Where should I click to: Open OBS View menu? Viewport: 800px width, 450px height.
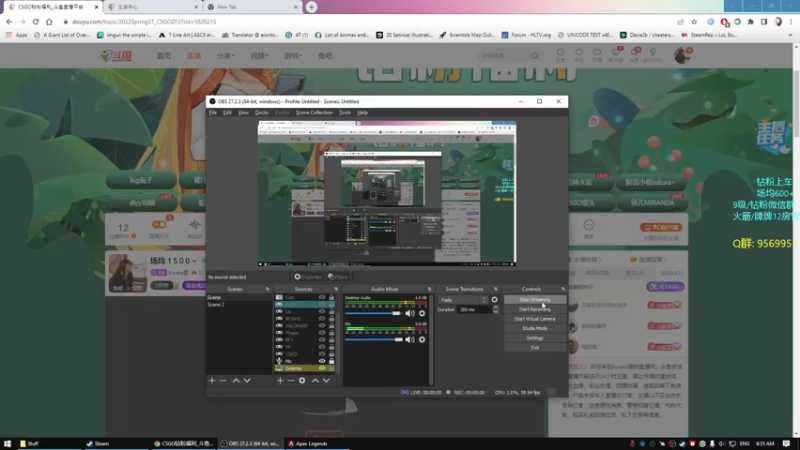tap(243, 112)
